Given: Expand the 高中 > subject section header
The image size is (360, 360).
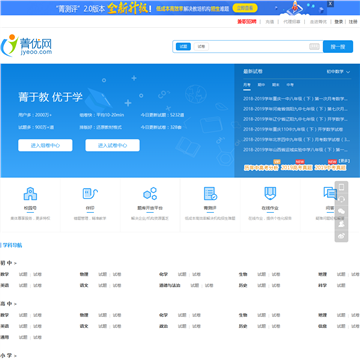Looking at the screenshot, I should [x=9, y=304].
